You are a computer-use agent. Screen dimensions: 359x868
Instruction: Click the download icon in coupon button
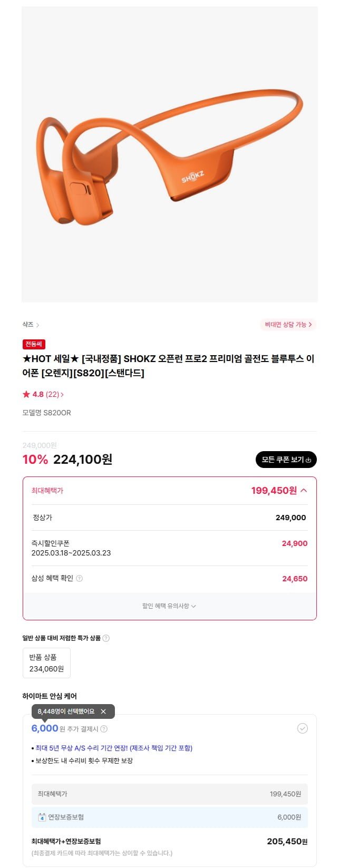[308, 460]
